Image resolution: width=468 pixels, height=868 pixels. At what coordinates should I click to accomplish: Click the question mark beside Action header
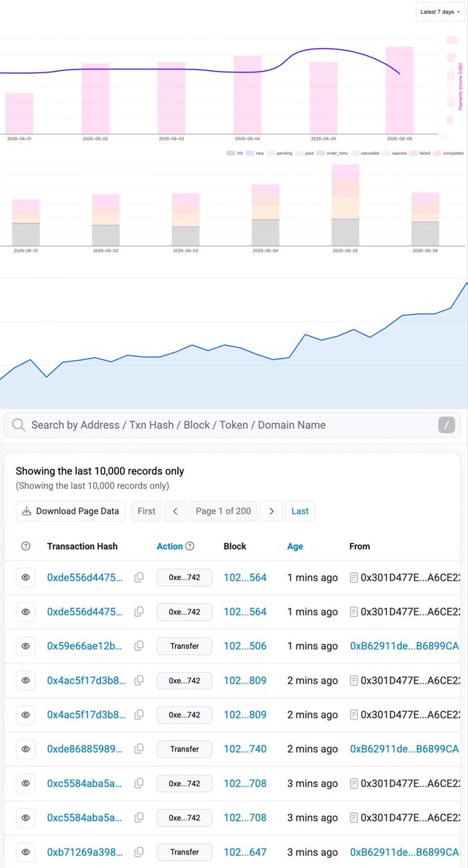pyautogui.click(x=190, y=546)
